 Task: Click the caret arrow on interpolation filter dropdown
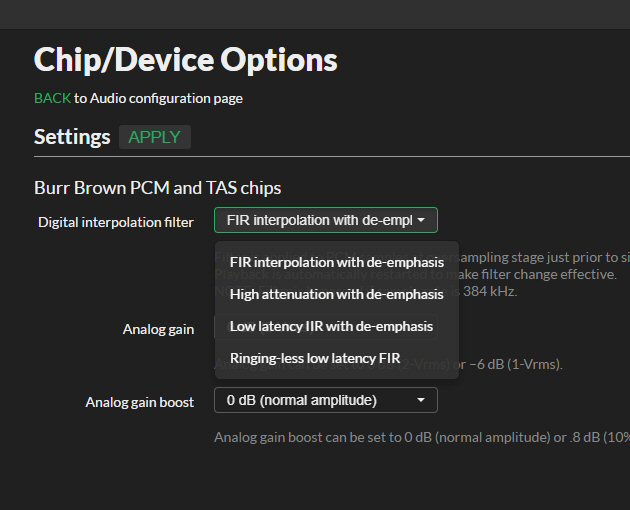point(421,220)
